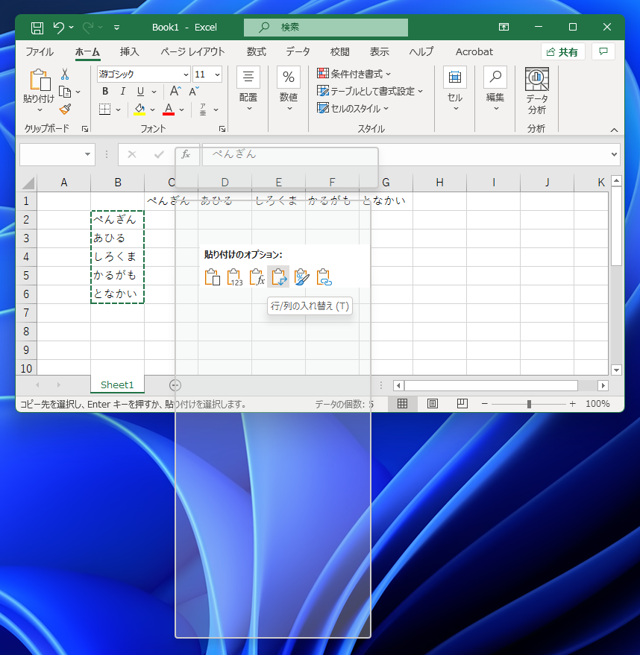Viewport: 640px width, 655px height.
Task: Choose the paste Values (123) option
Action: coord(234,277)
